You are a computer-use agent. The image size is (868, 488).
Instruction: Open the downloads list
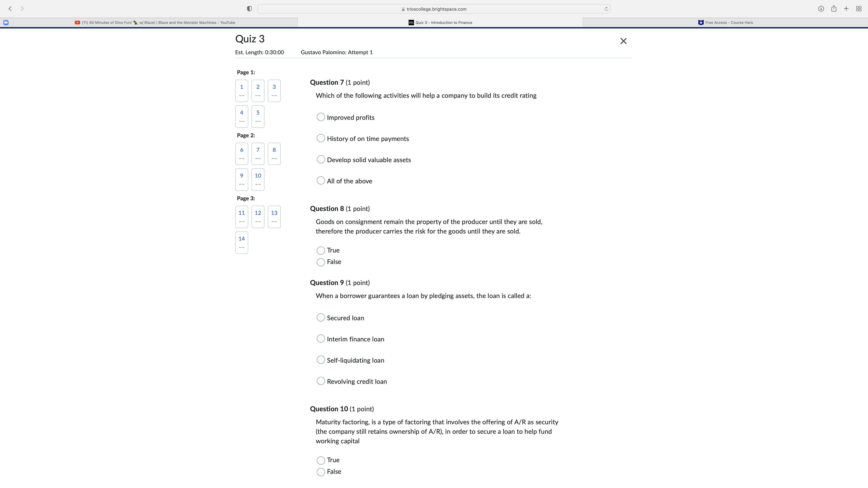[x=821, y=8]
